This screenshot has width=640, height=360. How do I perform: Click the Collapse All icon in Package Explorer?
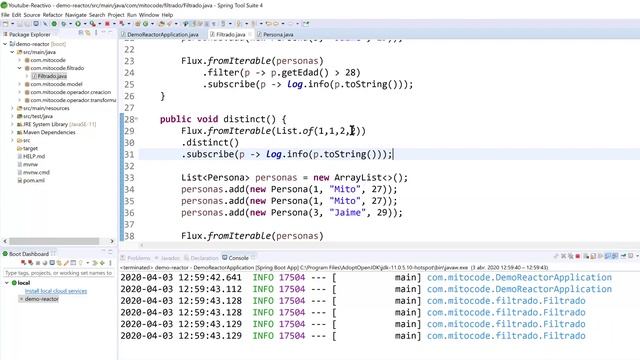[x=81, y=33]
